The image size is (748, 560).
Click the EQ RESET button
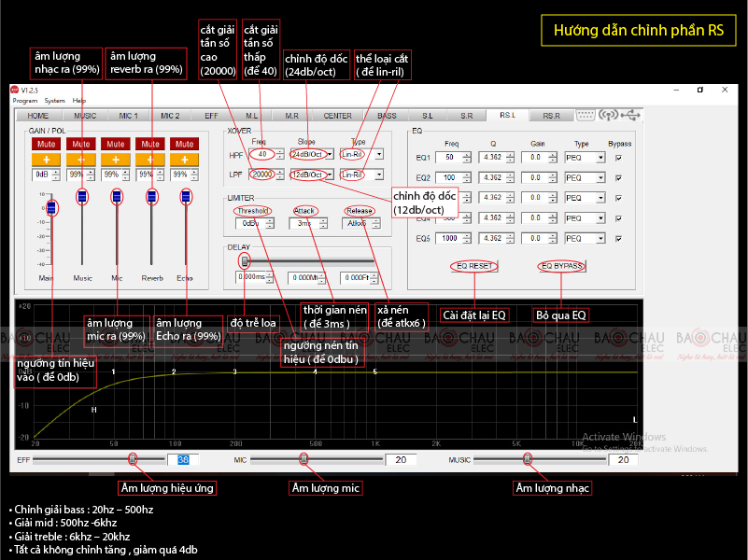474,266
